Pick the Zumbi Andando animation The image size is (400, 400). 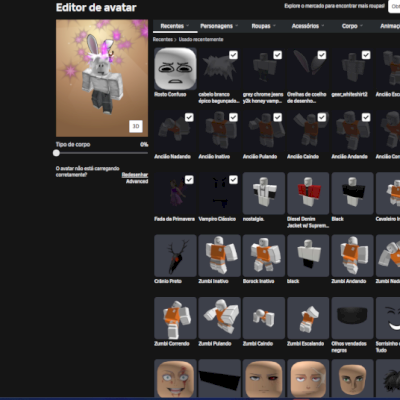352,256
